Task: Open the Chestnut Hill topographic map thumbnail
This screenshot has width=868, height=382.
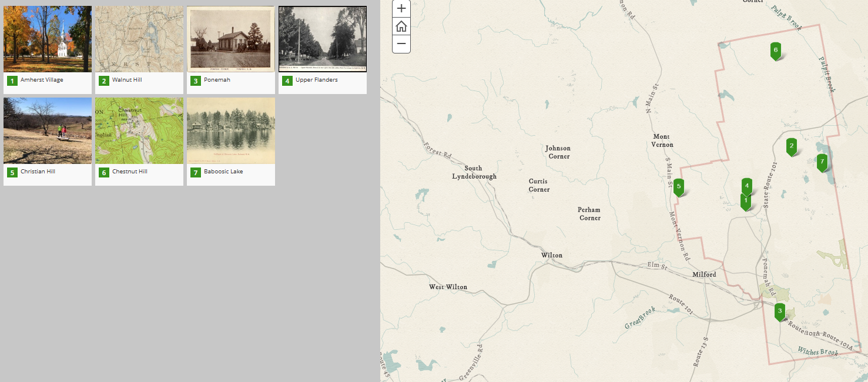Action: [139, 130]
